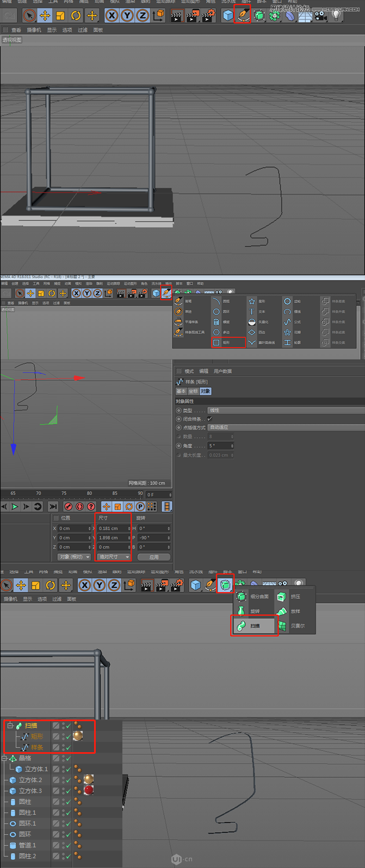Click 细分曲面 subdivision surface icon
Image resolution: width=365 pixels, height=868 pixels.
[x=242, y=597]
